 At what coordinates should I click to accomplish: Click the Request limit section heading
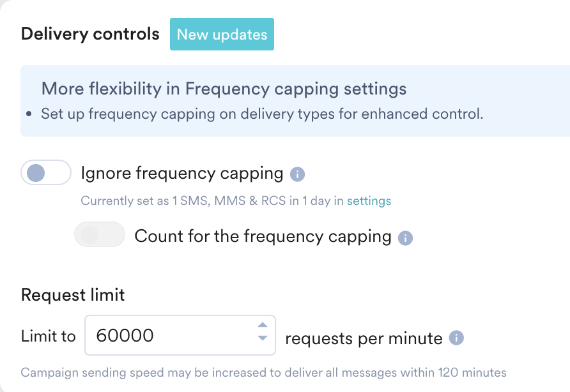[73, 295]
